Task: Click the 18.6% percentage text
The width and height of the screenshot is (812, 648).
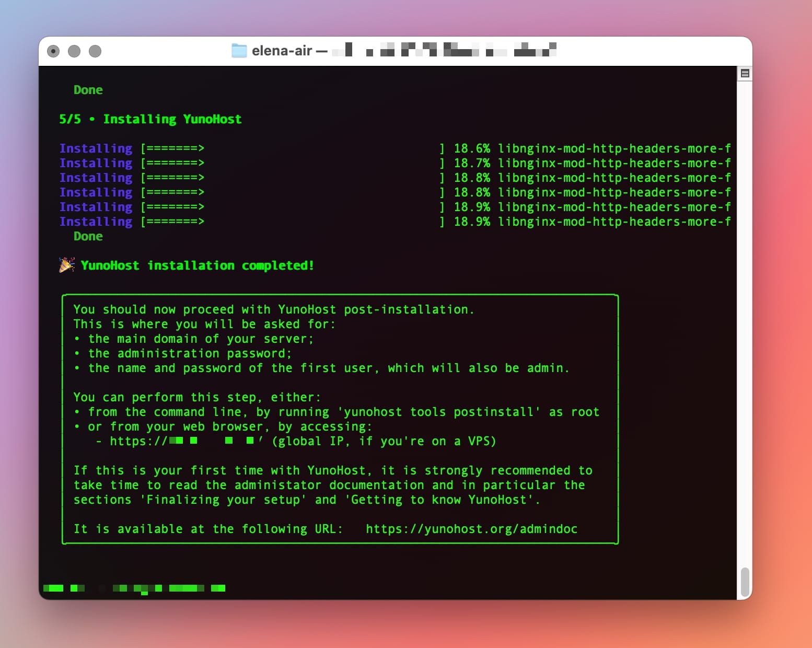Action: 470,148
